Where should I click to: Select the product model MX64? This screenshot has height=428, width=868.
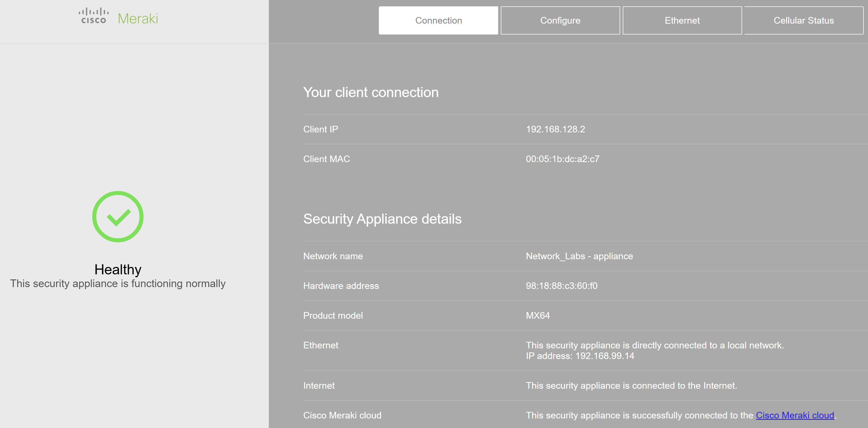click(538, 315)
